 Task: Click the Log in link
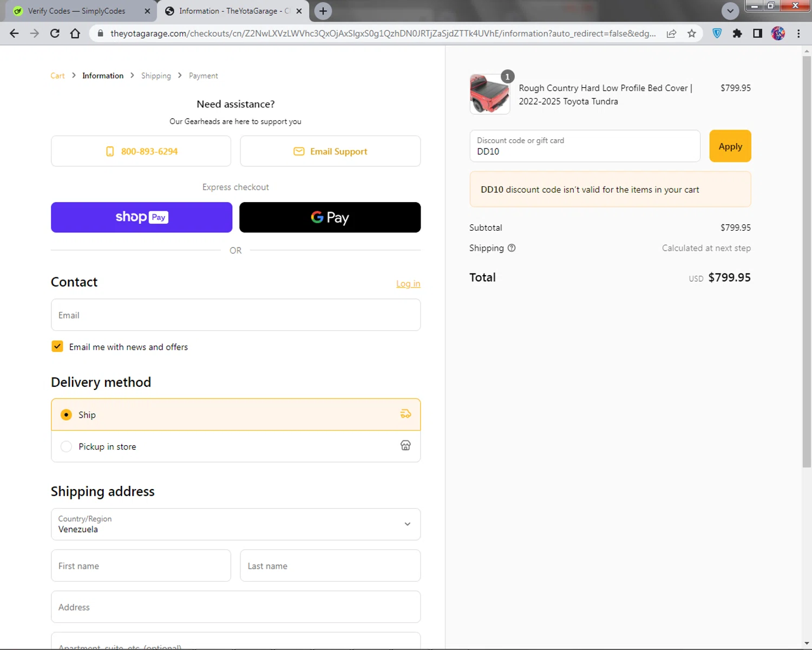click(408, 283)
